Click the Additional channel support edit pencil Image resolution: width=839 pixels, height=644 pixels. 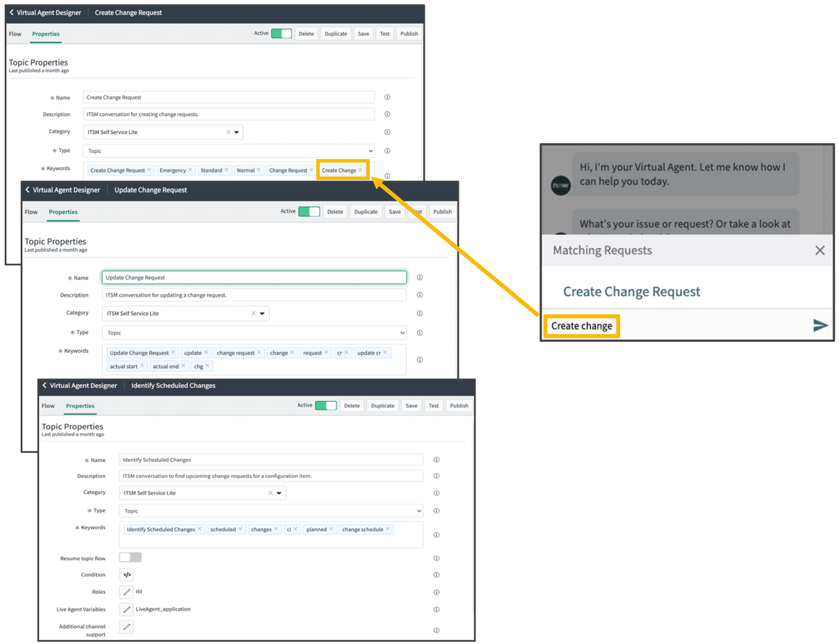tap(127, 626)
